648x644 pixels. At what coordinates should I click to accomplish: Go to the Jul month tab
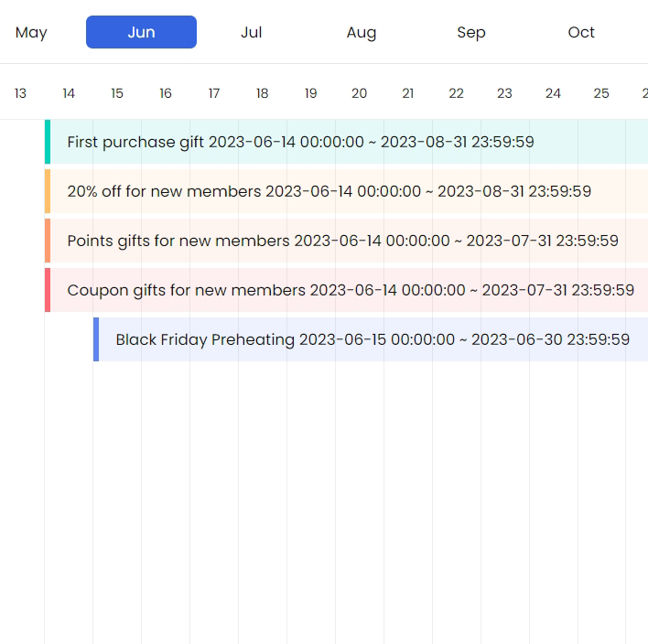pyautogui.click(x=251, y=32)
